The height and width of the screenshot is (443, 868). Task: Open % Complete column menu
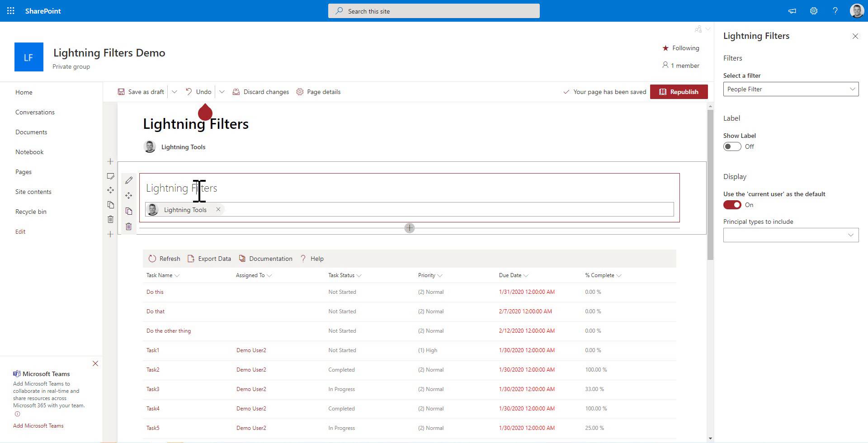click(x=603, y=275)
